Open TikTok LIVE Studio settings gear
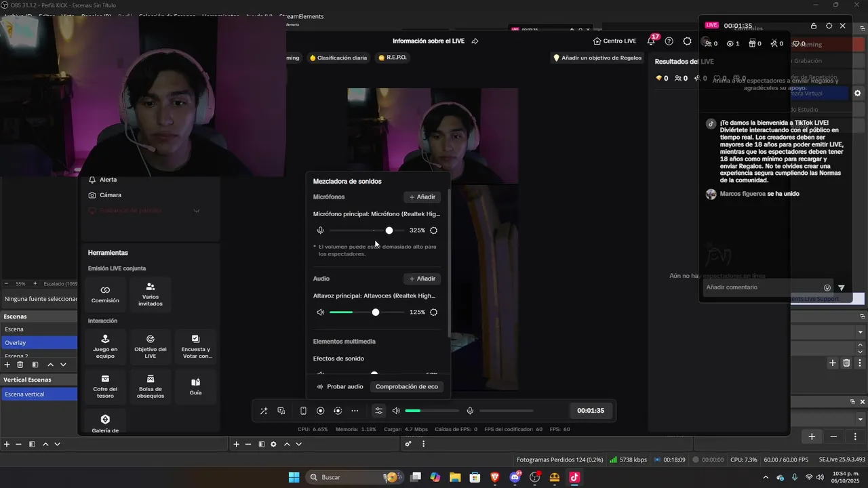 tap(687, 41)
